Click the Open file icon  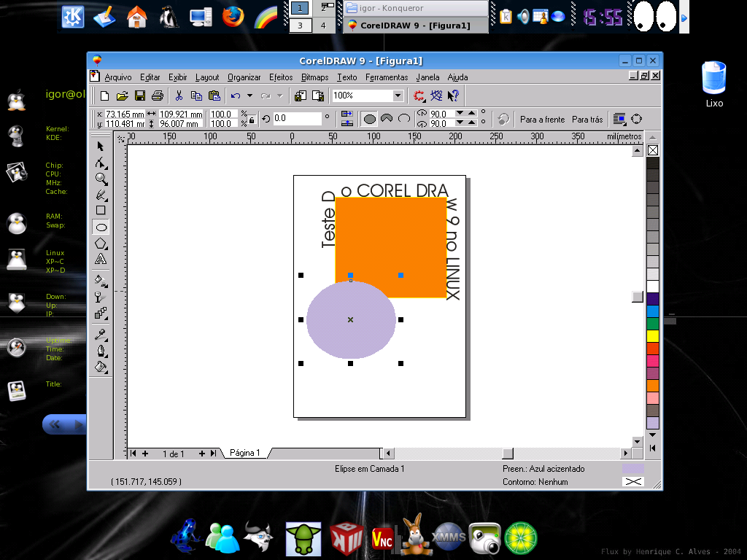click(122, 96)
